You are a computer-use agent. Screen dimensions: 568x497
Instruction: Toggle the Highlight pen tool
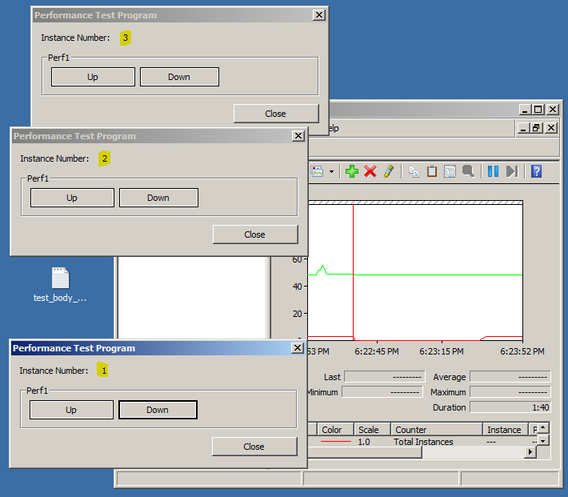tap(389, 171)
